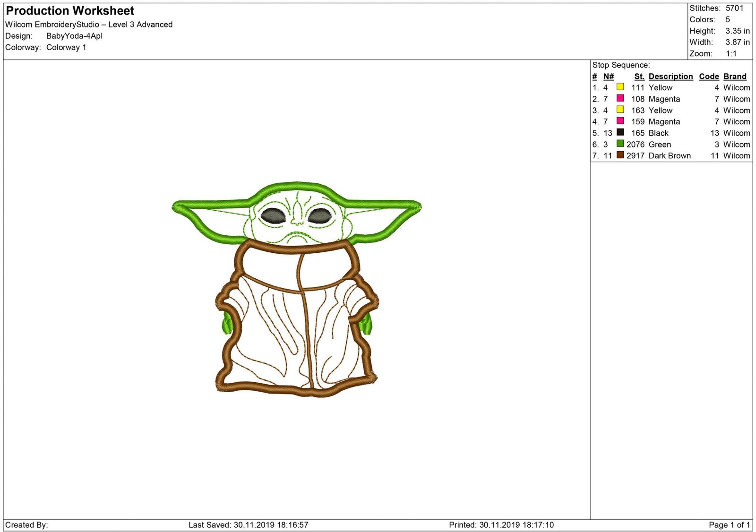Click the yellow swatch in stop row 3
The image size is (756, 532).
tap(620, 110)
